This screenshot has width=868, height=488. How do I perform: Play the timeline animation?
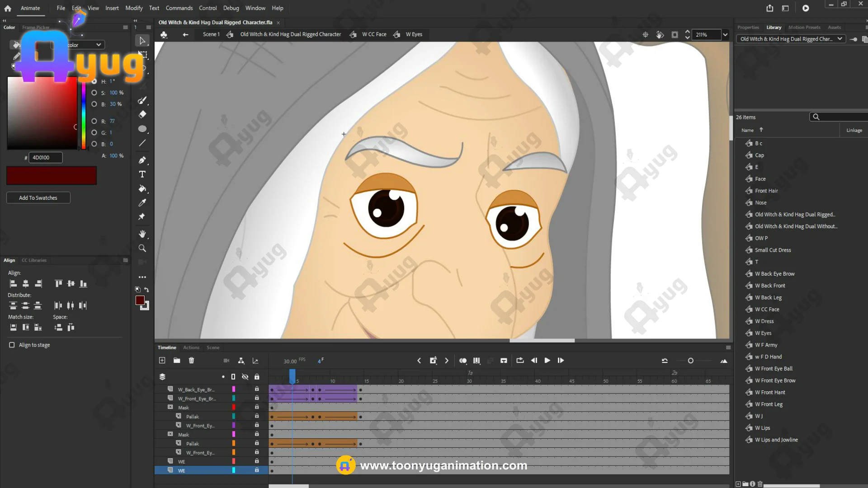547,361
